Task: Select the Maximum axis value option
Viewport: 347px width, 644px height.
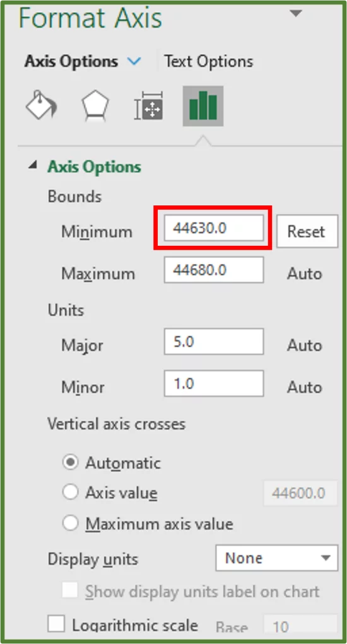Action: [x=70, y=523]
